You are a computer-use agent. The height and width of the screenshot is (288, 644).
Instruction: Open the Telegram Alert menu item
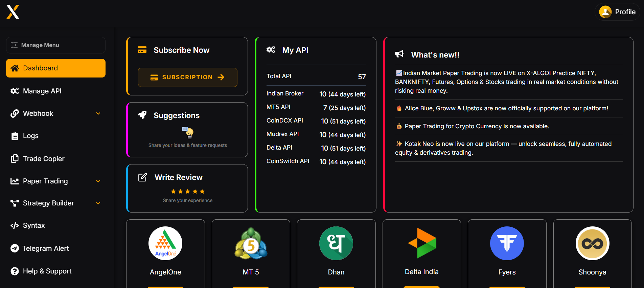[x=56, y=248]
